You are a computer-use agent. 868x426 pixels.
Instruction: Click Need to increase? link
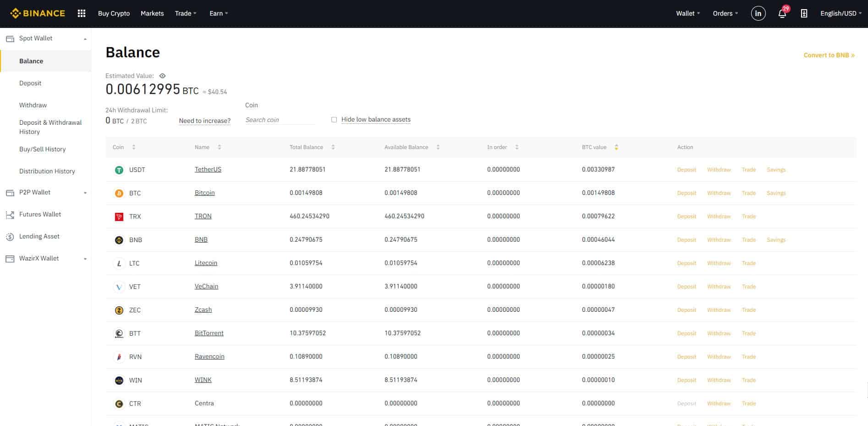[205, 121]
